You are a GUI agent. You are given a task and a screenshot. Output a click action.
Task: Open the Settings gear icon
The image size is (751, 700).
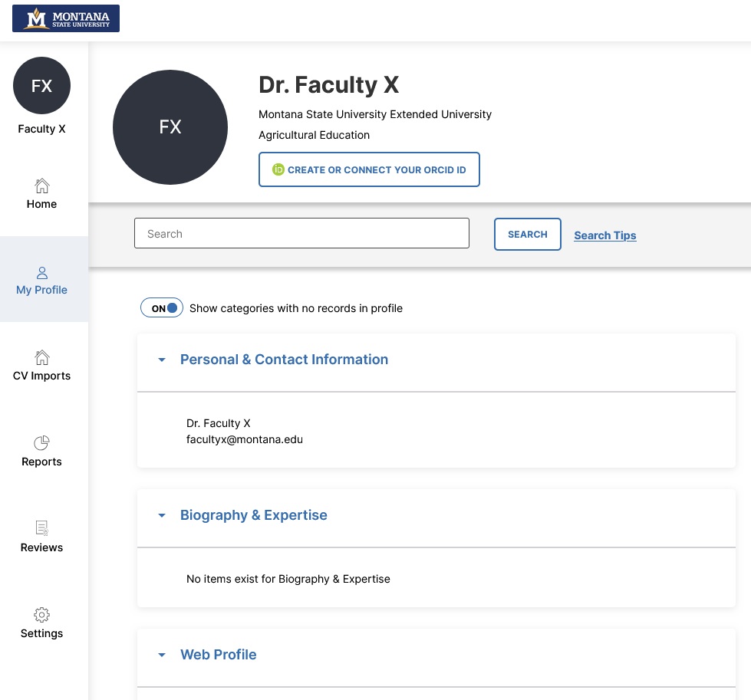click(41, 614)
